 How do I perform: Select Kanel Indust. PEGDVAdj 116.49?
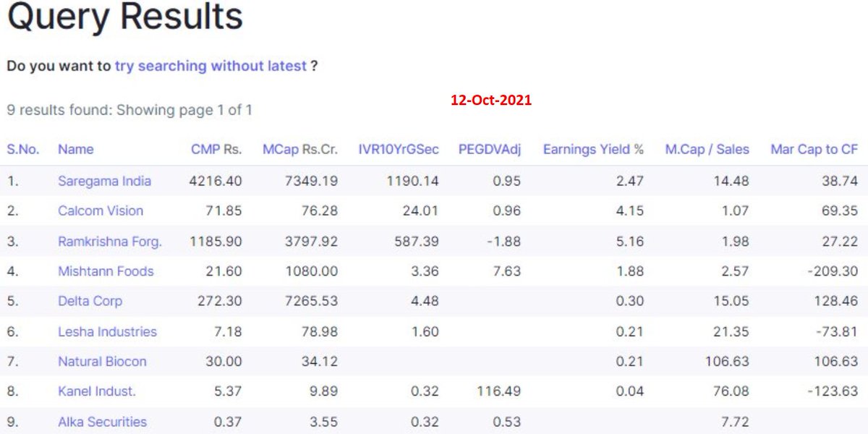[500, 391]
